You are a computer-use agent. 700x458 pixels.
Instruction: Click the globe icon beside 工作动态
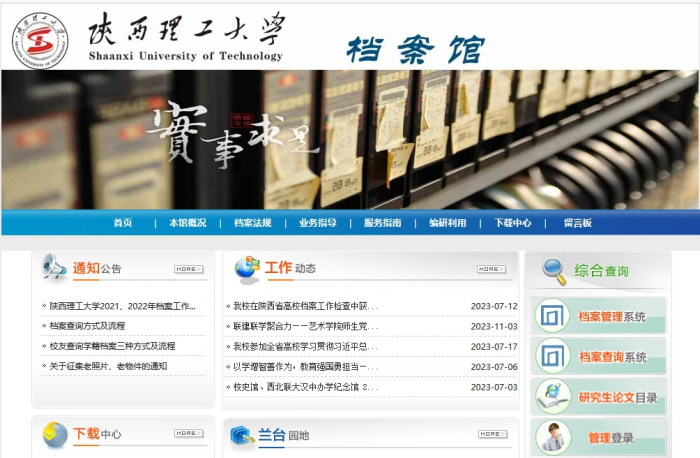click(247, 269)
